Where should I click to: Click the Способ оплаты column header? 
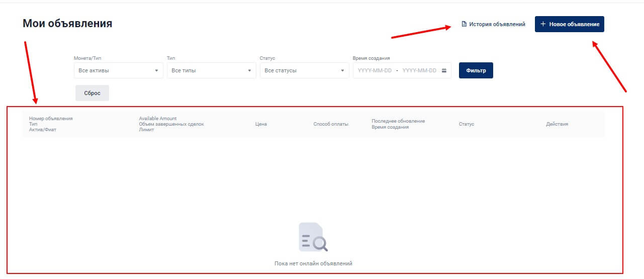click(330, 124)
